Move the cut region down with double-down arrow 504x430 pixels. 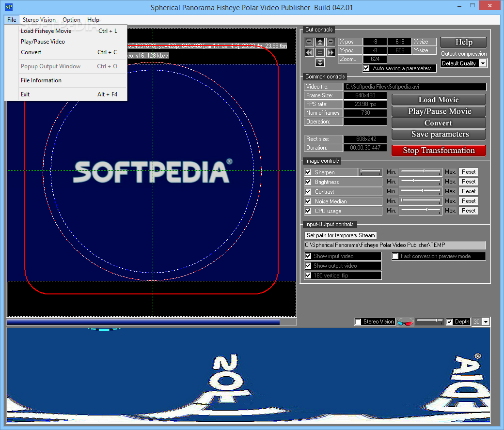pyautogui.click(x=320, y=62)
